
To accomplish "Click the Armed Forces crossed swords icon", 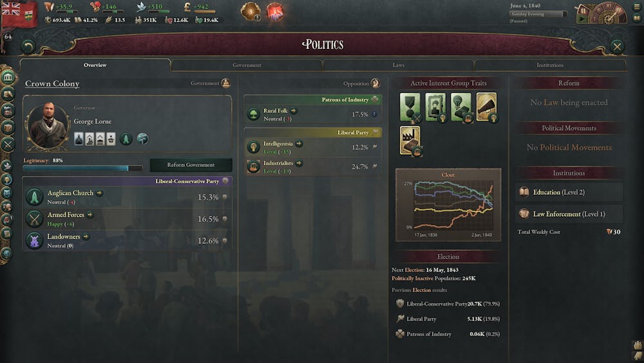I will point(35,219).
